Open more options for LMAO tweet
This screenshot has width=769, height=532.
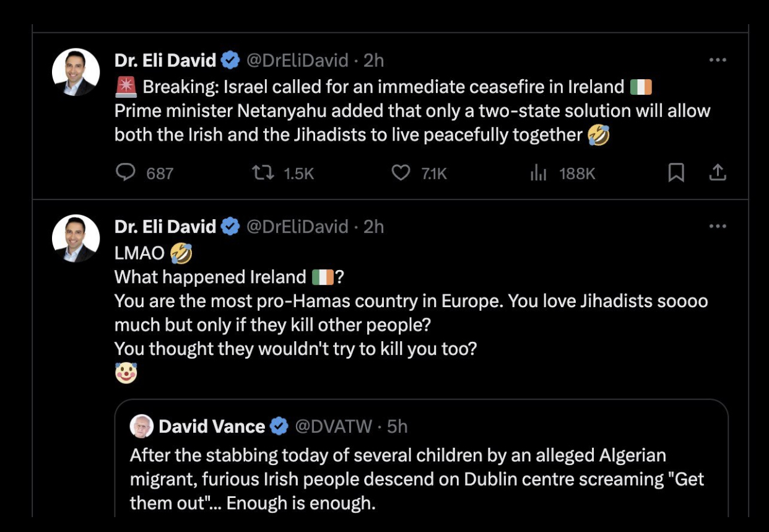[x=717, y=227]
